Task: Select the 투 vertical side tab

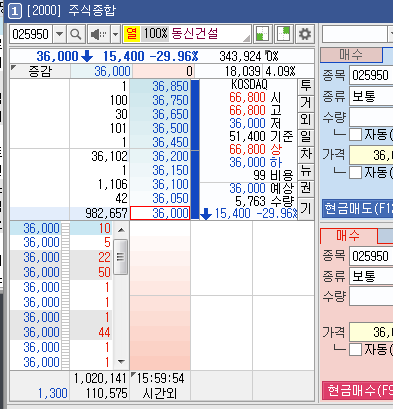Action: coord(306,87)
